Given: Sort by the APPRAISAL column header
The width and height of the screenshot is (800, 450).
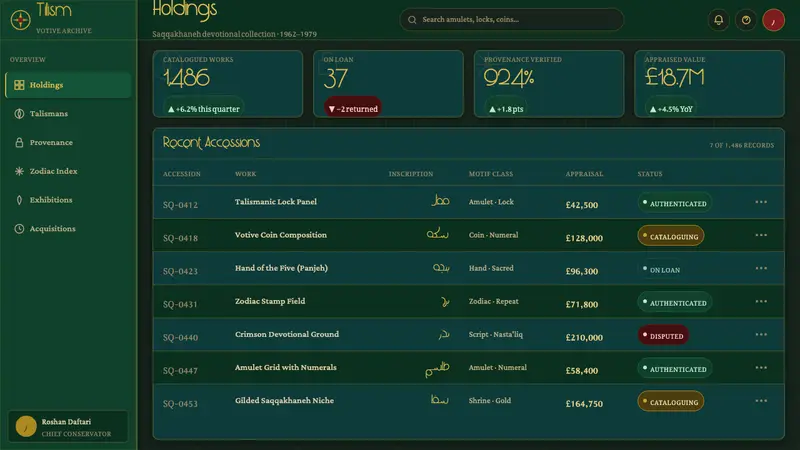Looking at the screenshot, I should (x=584, y=174).
